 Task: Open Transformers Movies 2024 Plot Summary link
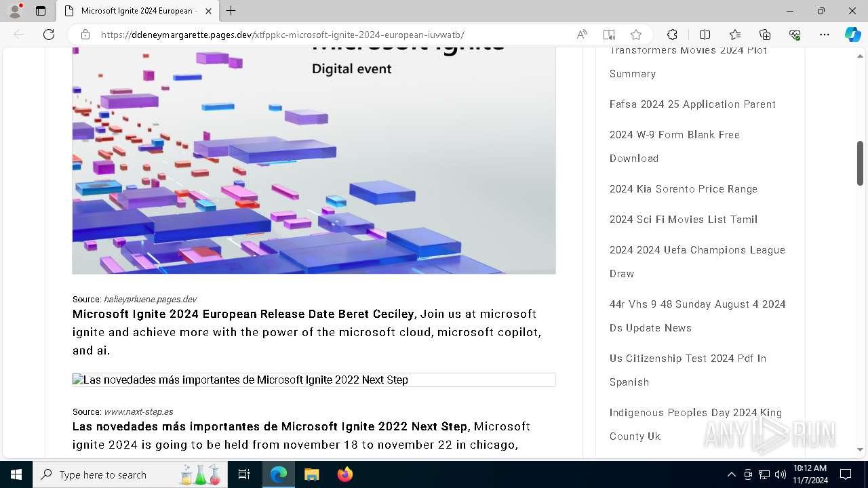688,62
